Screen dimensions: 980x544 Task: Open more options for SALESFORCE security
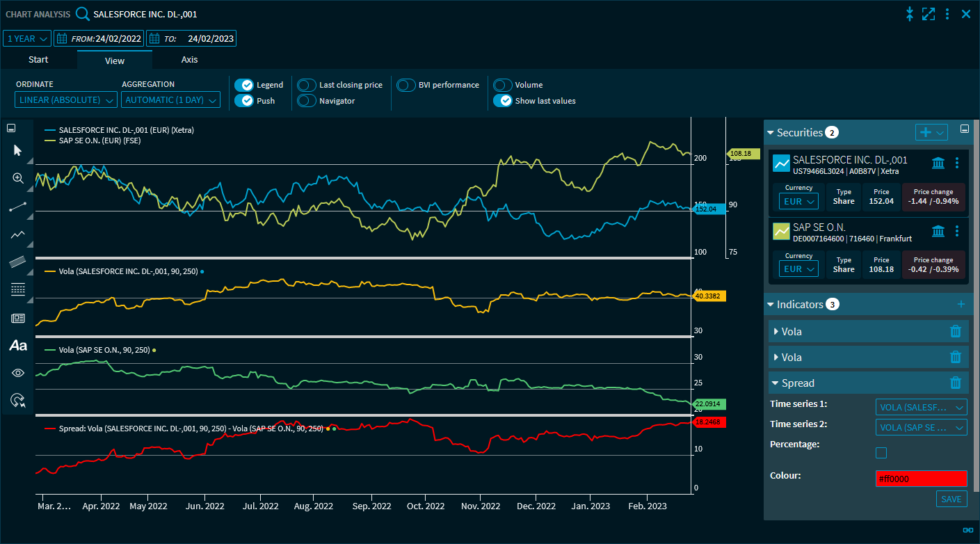point(957,163)
